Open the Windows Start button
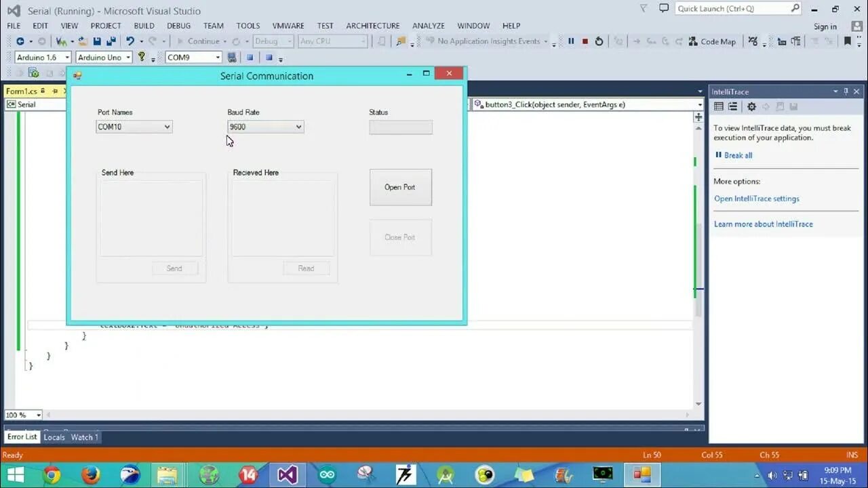This screenshot has height=488, width=868. (15, 474)
